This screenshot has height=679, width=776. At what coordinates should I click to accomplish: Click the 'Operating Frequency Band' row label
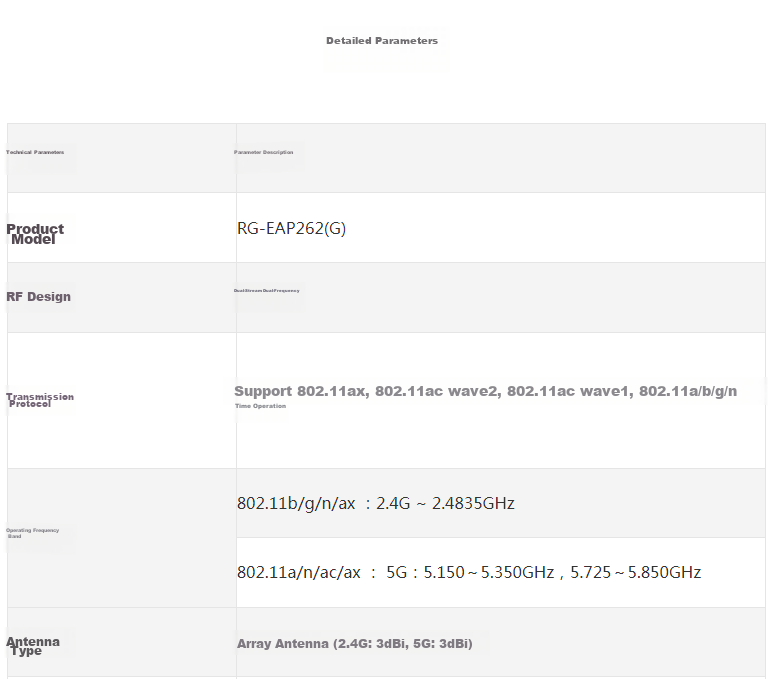pyautogui.click(x=33, y=533)
